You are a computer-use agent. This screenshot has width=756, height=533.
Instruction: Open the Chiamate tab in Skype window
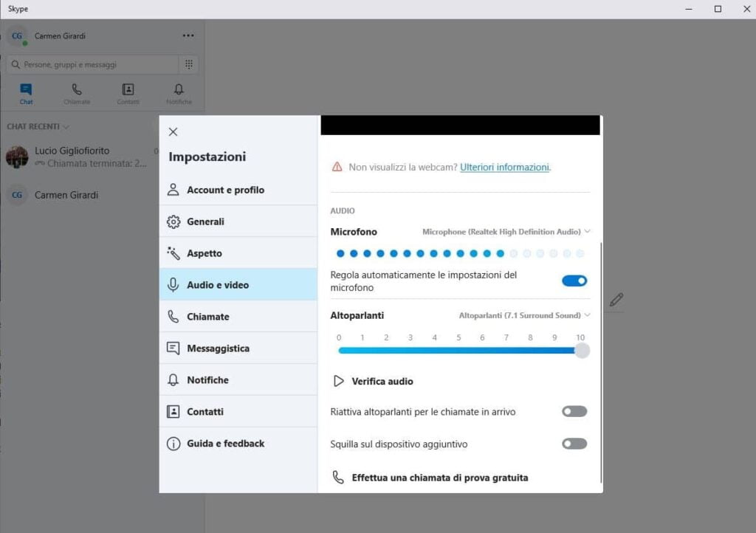click(x=77, y=94)
